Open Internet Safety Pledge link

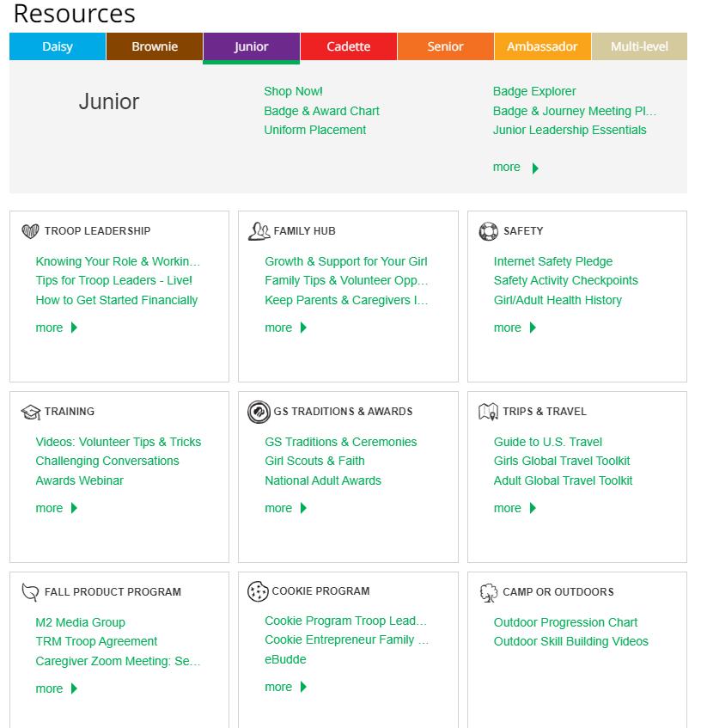pyautogui.click(x=553, y=261)
